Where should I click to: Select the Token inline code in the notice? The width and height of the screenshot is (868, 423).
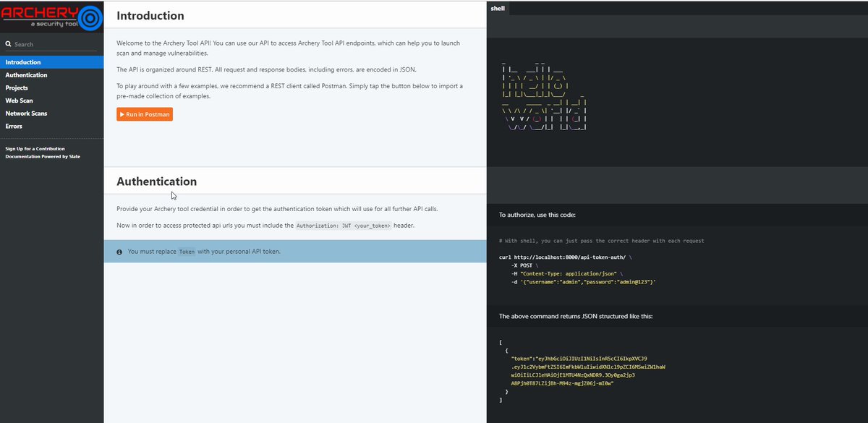click(187, 251)
